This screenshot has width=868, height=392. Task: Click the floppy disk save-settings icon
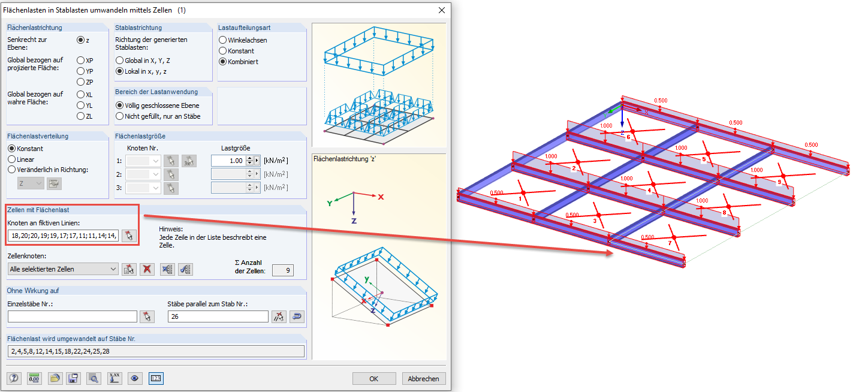pyautogui.click(x=73, y=378)
